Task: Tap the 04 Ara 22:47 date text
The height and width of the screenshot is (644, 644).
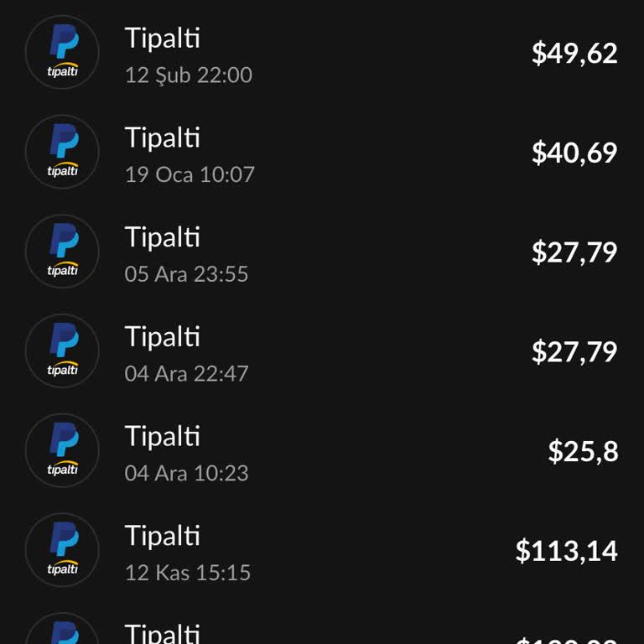Action: pos(186,373)
